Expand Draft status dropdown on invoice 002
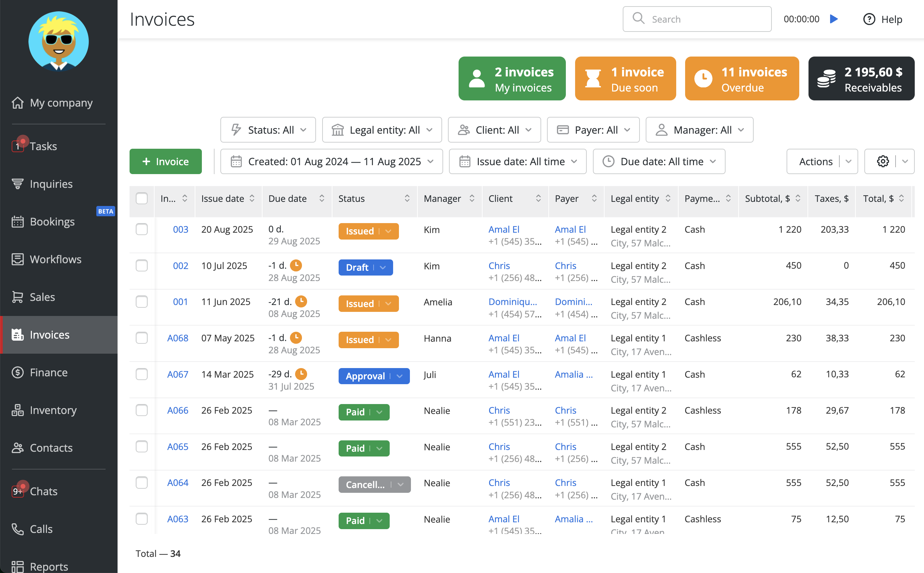Viewport: 924px width, 573px height. point(383,268)
